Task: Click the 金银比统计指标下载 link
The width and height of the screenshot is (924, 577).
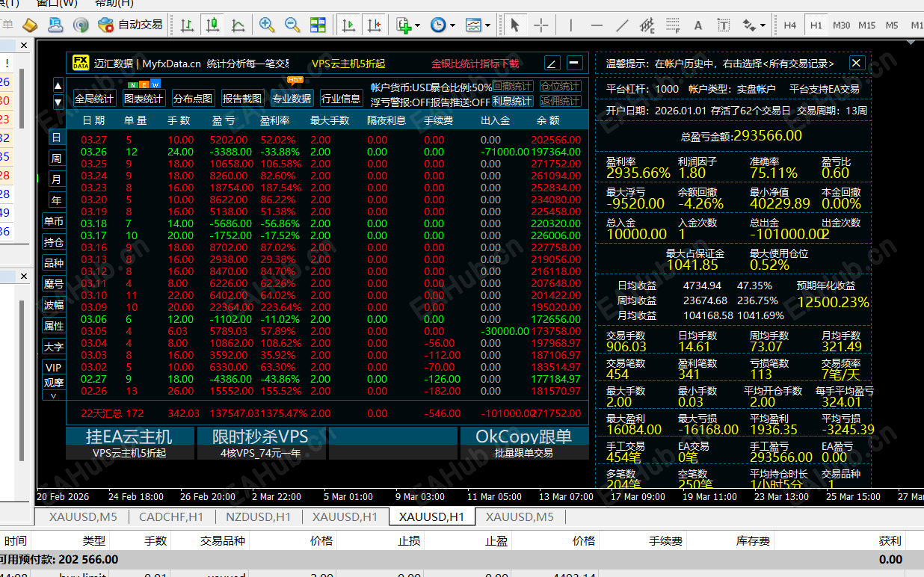Action: tap(475, 64)
